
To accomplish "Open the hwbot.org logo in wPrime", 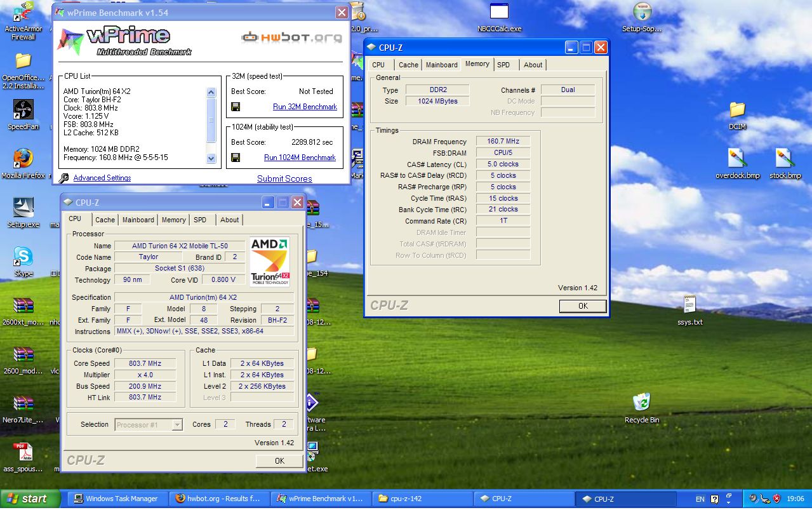I will pos(291,37).
